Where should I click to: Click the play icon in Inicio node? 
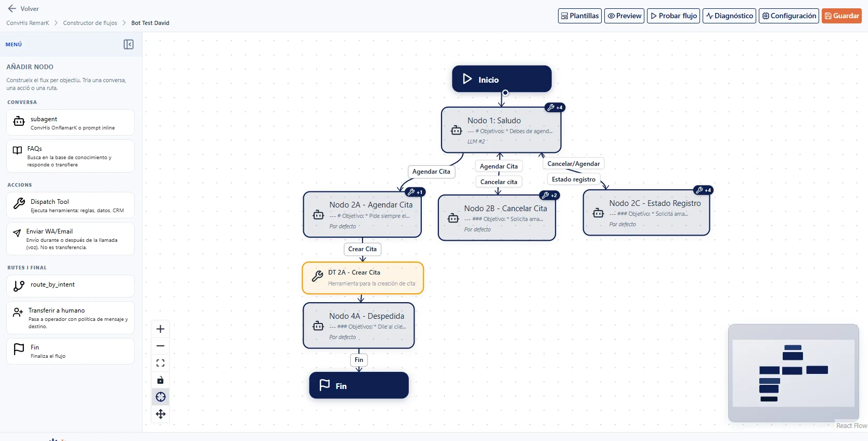[467, 79]
